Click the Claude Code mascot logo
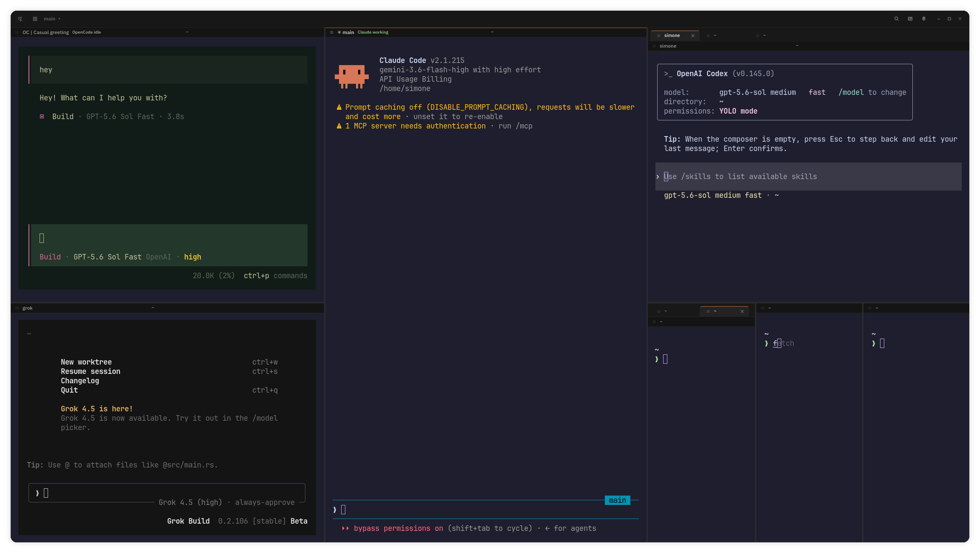The image size is (980, 553). (352, 77)
